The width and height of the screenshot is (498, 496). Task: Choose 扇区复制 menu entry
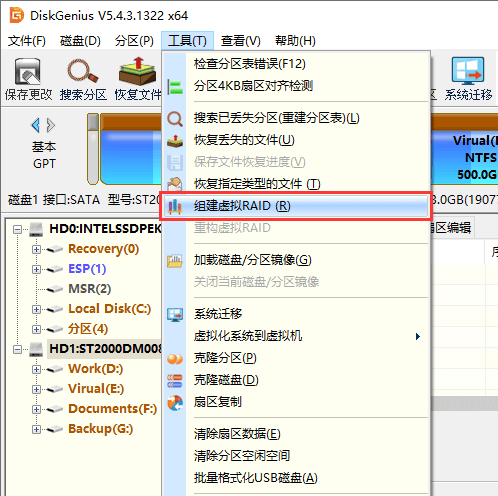tap(295, 402)
